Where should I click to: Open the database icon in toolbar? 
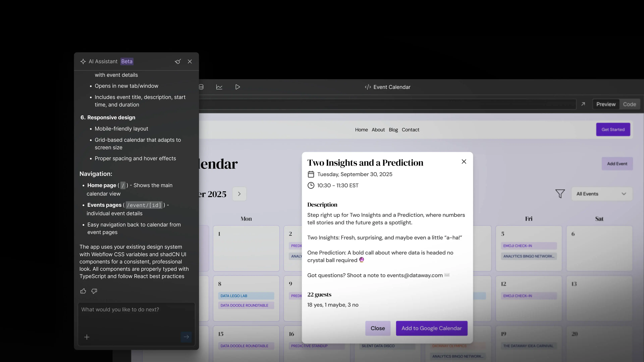click(x=201, y=87)
